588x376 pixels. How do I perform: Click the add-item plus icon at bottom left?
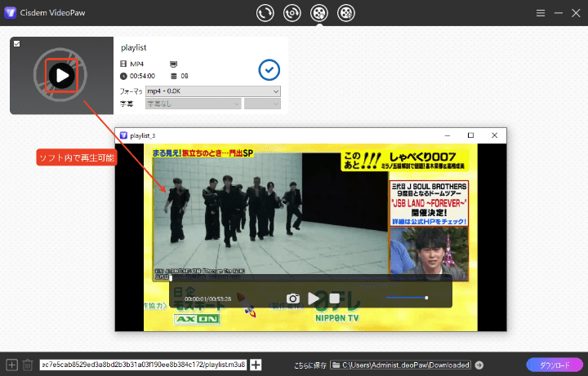[x=11, y=365]
